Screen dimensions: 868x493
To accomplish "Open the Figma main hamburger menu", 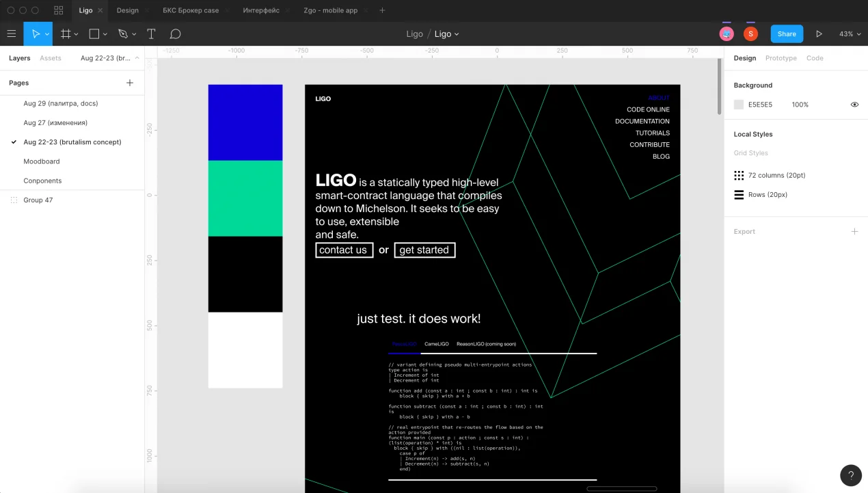I will pos(11,34).
